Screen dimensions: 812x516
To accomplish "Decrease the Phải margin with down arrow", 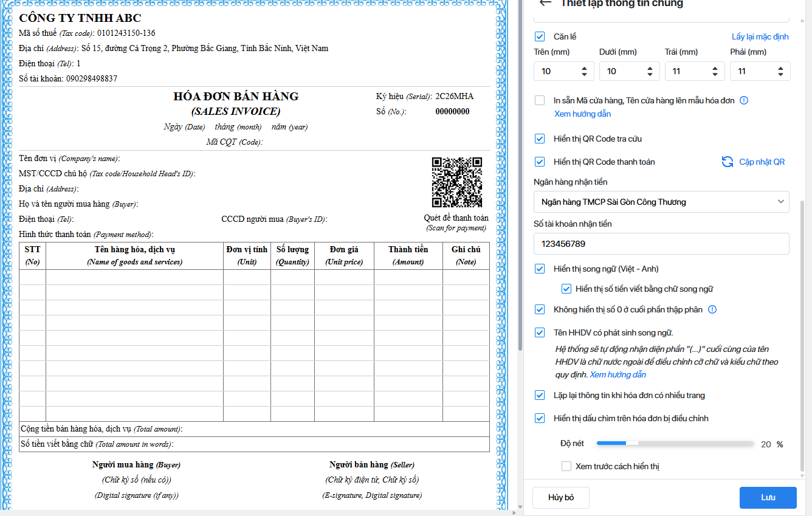I will point(780,75).
